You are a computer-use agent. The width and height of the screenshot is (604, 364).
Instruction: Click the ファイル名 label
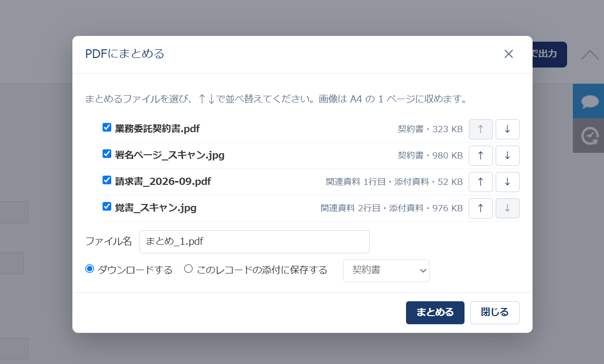coord(108,241)
